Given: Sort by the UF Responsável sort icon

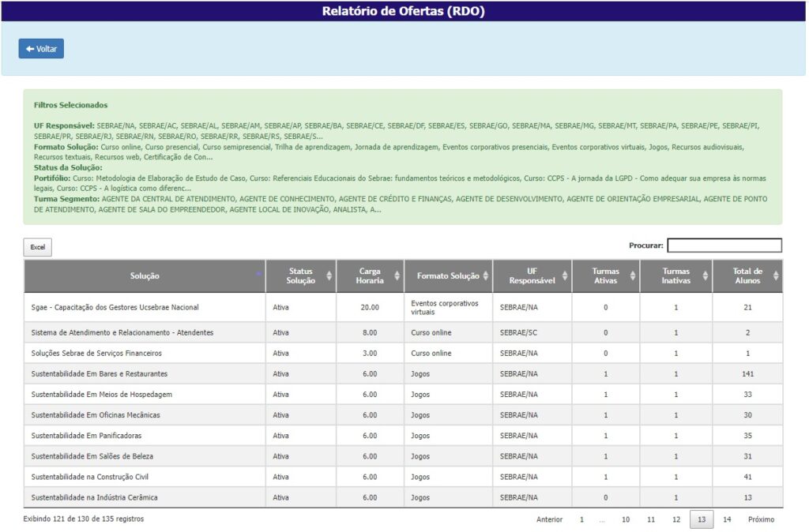Looking at the screenshot, I should pyautogui.click(x=564, y=276).
